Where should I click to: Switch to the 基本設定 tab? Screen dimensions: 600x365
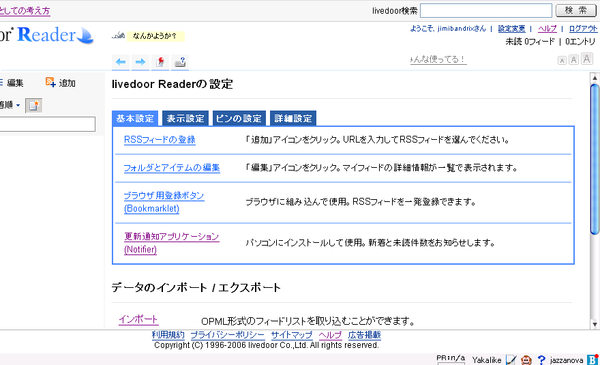pyautogui.click(x=135, y=118)
